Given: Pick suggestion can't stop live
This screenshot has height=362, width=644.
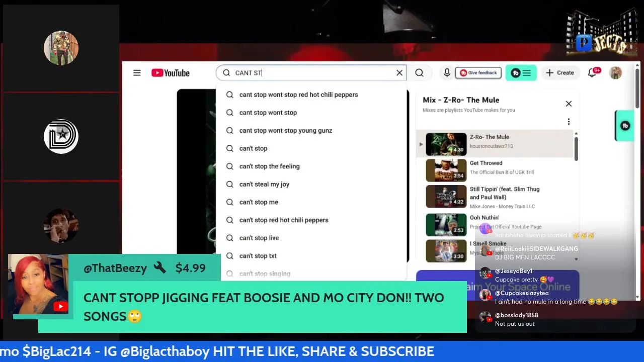Looking at the screenshot, I should (311, 238).
